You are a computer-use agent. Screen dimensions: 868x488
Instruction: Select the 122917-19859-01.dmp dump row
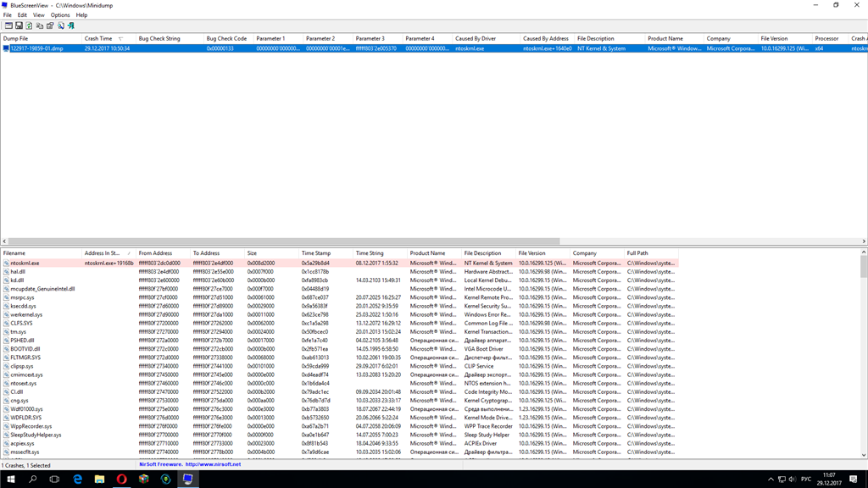[x=434, y=48]
